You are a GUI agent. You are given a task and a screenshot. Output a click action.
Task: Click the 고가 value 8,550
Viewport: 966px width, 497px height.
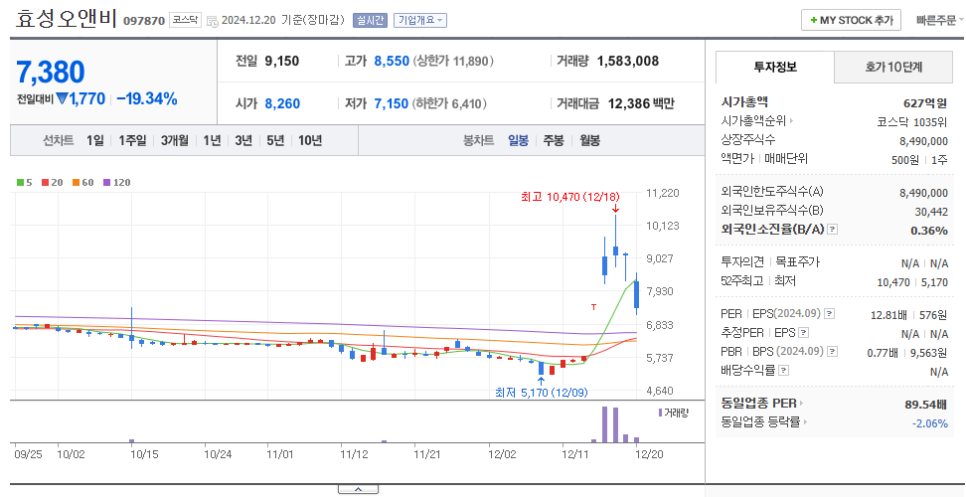[392, 61]
